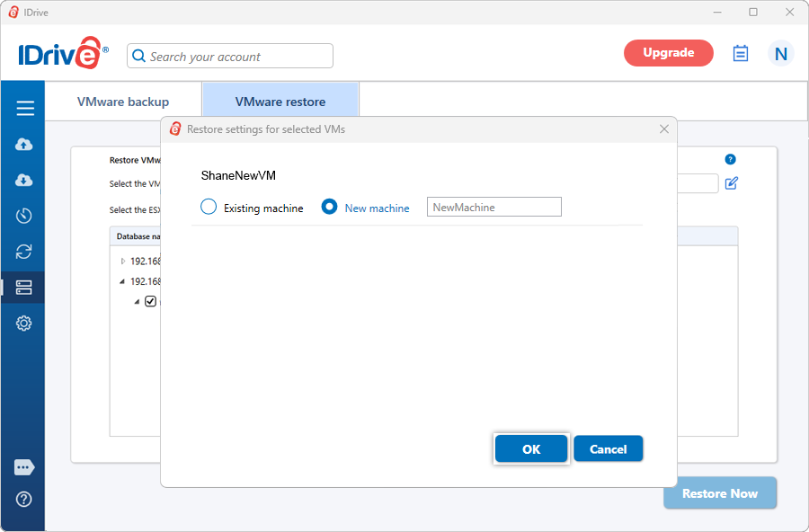This screenshot has width=809, height=532.
Task: Switch to the VMware restore tab
Action: click(x=280, y=102)
